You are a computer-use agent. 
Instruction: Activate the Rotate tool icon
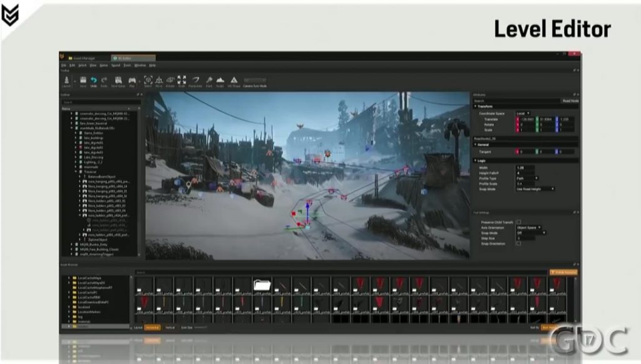(x=170, y=81)
